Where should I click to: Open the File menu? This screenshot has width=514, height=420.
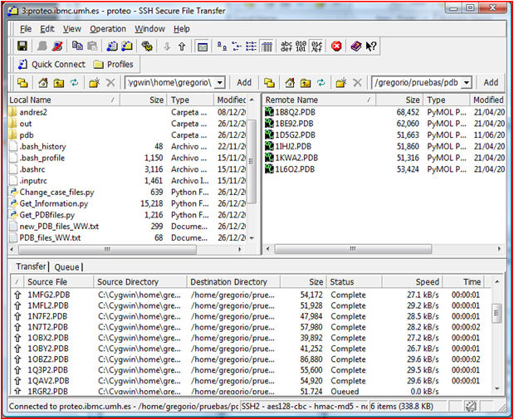[26, 29]
